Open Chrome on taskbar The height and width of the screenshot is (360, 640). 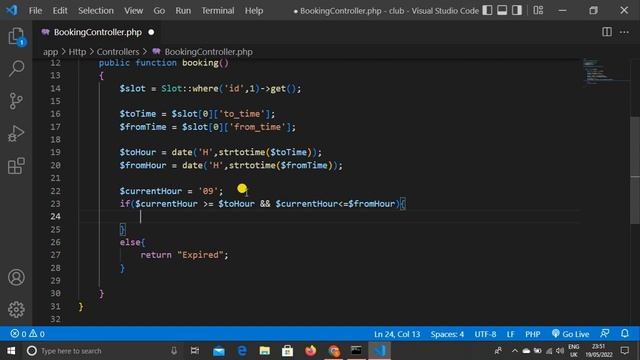334,351
